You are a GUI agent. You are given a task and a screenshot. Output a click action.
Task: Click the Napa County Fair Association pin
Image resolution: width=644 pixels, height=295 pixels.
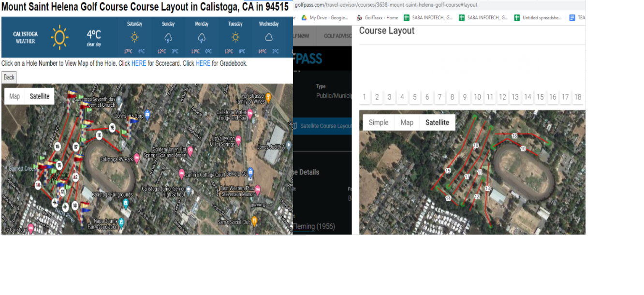point(121,222)
